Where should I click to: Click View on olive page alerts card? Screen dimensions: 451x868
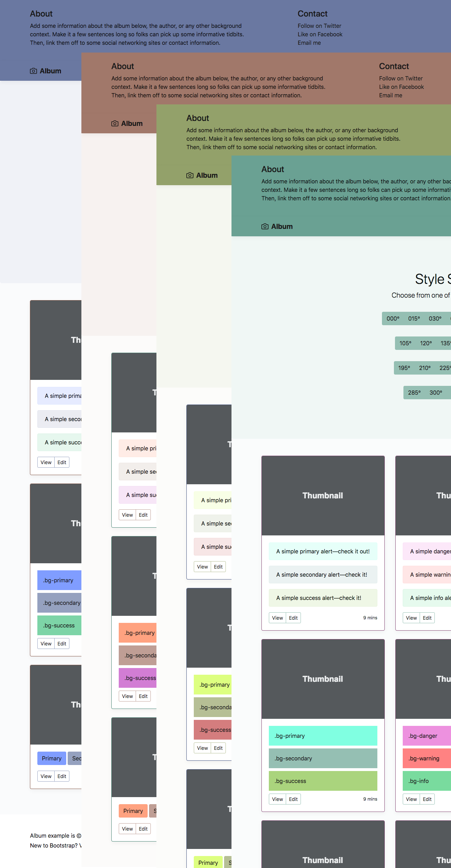click(202, 567)
